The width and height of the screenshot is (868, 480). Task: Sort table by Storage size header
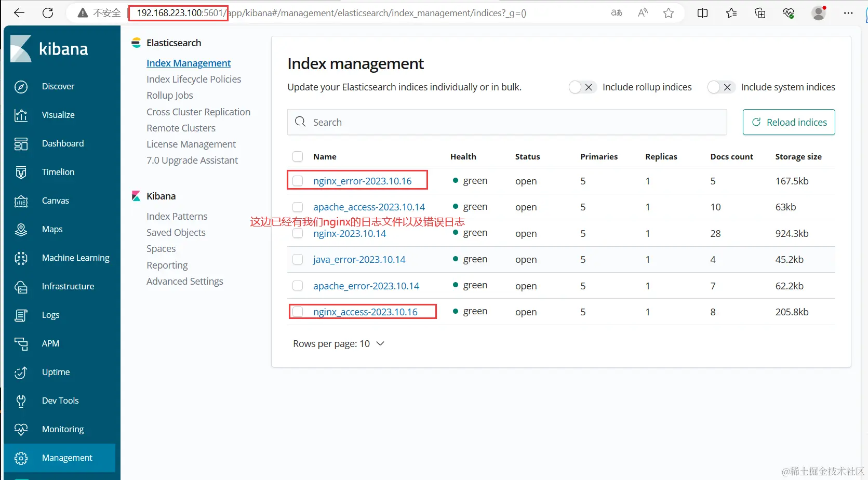coord(798,156)
